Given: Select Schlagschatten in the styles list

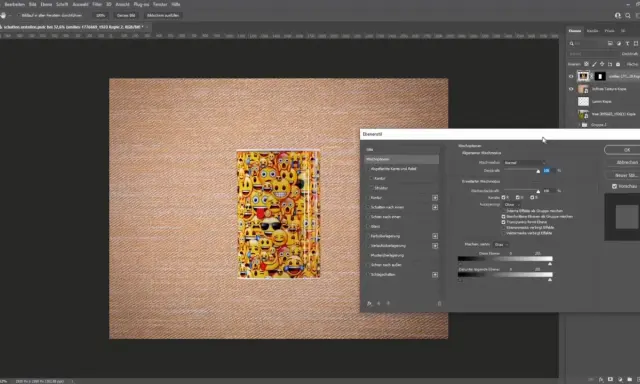Looking at the screenshot, I should [383, 275].
